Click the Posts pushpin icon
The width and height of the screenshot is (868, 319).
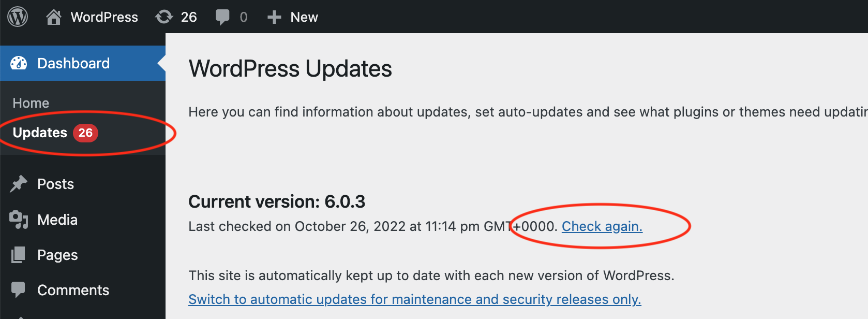point(19,184)
